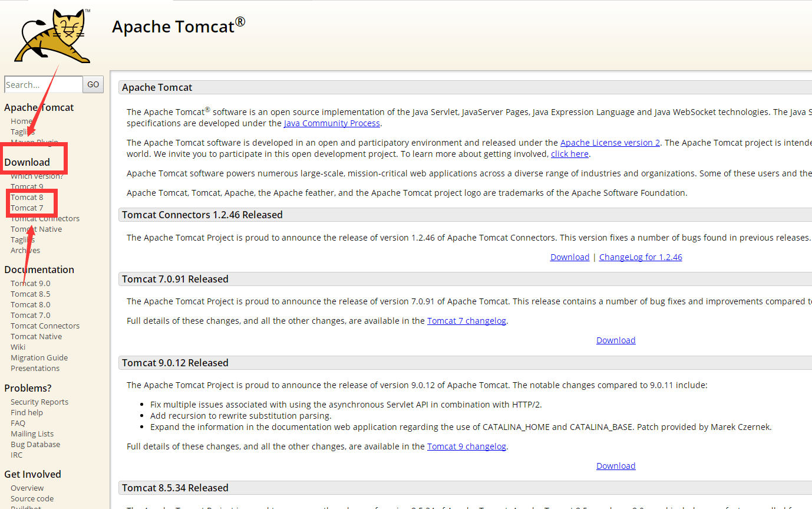Open the Apache License version 2 link
This screenshot has height=509, width=812.
point(610,143)
